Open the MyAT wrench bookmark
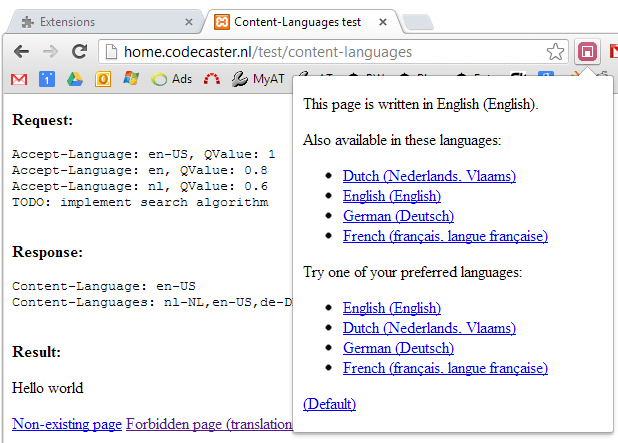Image resolution: width=618 pixels, height=443 pixels. point(258,79)
